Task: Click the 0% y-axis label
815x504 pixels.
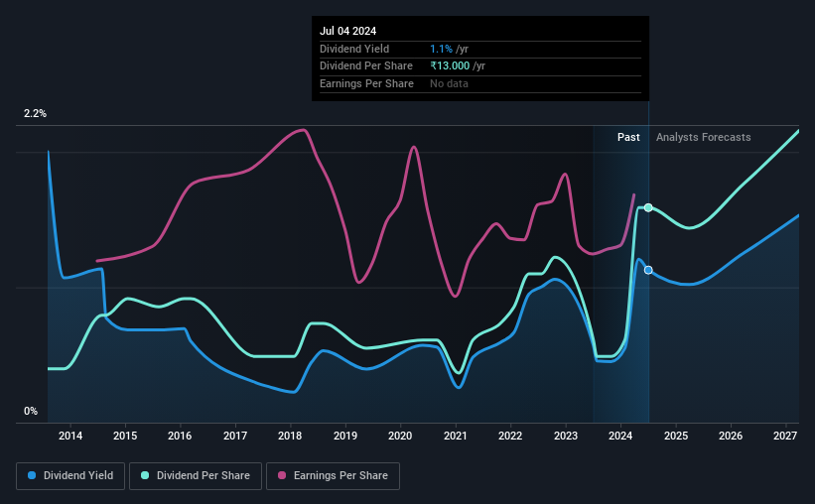Action: [x=31, y=412]
